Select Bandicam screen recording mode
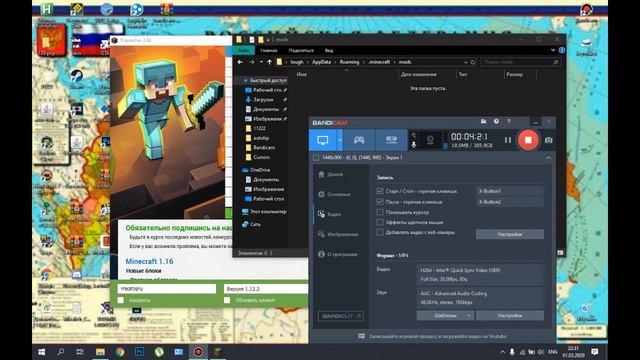The image size is (640, 360). click(x=322, y=140)
